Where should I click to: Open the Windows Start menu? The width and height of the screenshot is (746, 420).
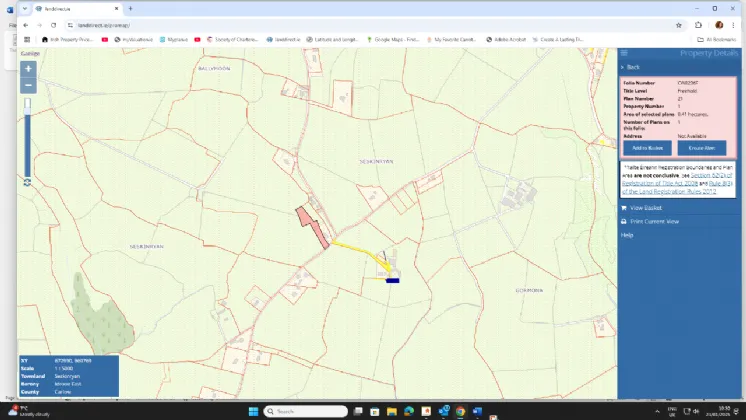tap(252, 411)
